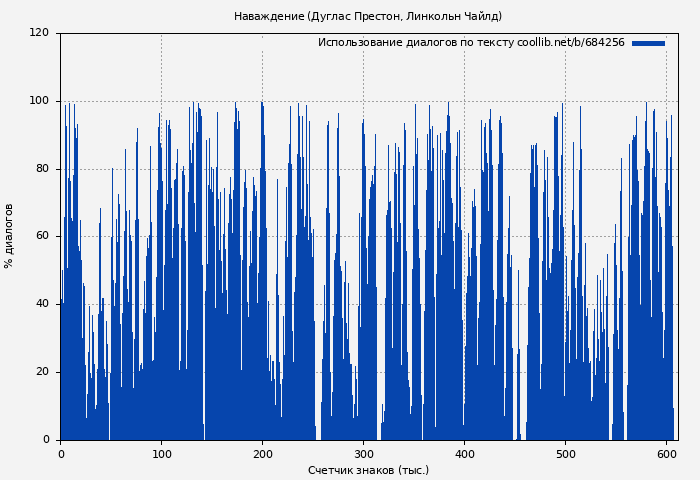Click the y-axis tick label 80
Image resolution: width=700 pixels, height=480 pixels.
point(42,169)
